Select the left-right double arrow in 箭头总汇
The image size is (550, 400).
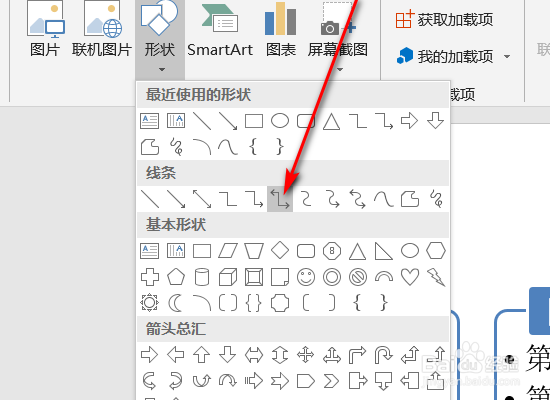[254, 355]
